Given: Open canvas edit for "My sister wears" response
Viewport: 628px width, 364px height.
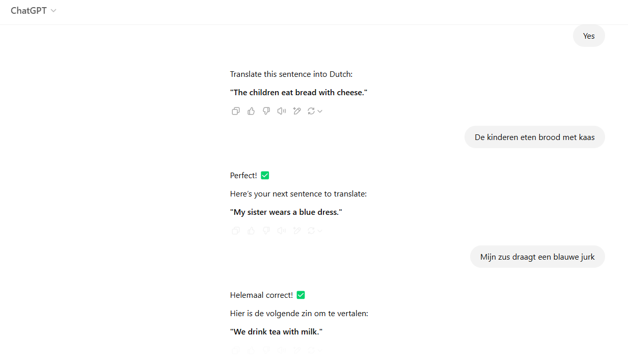Looking at the screenshot, I should 297,231.
